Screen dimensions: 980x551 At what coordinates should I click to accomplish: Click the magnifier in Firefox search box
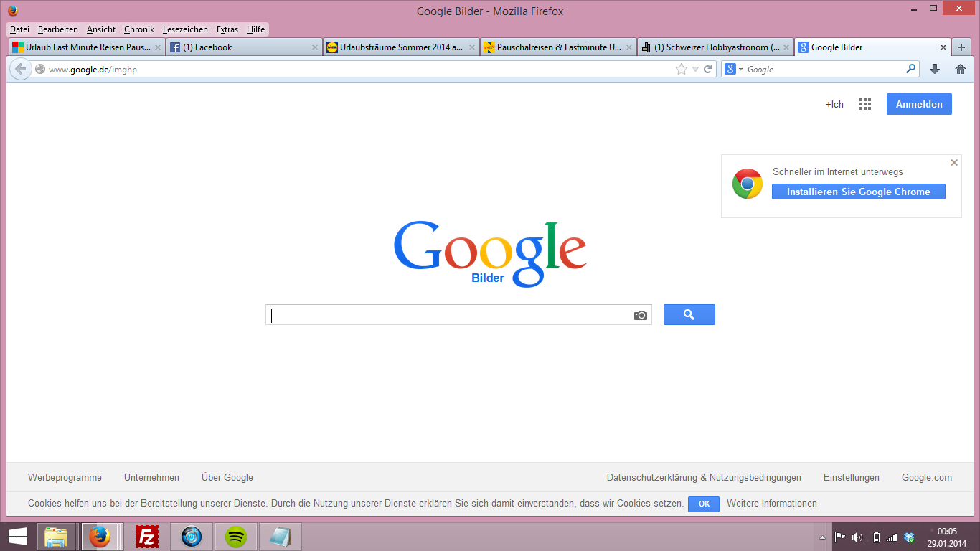tap(911, 69)
